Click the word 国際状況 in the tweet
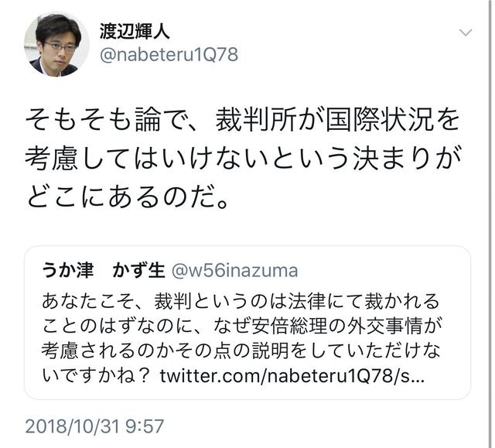Viewport: 495px width, 448px height. click(x=378, y=120)
